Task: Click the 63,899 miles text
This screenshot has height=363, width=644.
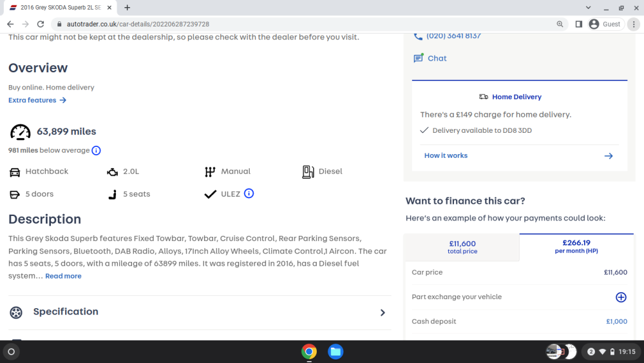Action: tap(66, 132)
